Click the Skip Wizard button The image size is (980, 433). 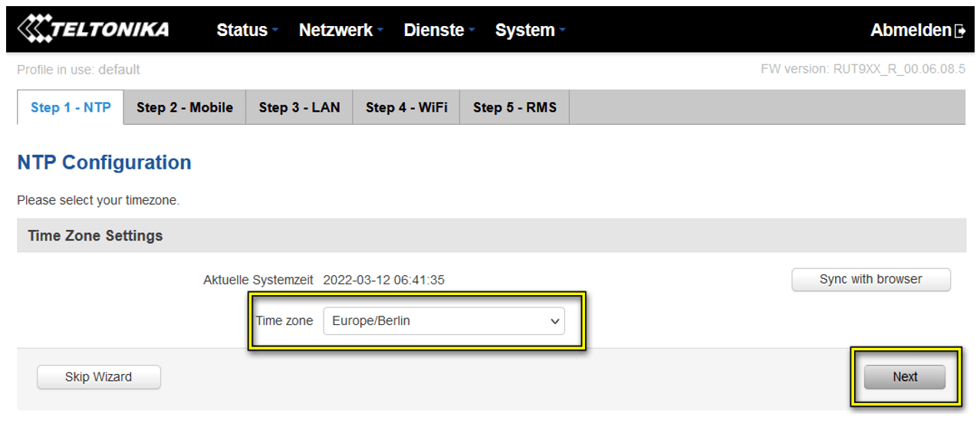click(x=99, y=377)
